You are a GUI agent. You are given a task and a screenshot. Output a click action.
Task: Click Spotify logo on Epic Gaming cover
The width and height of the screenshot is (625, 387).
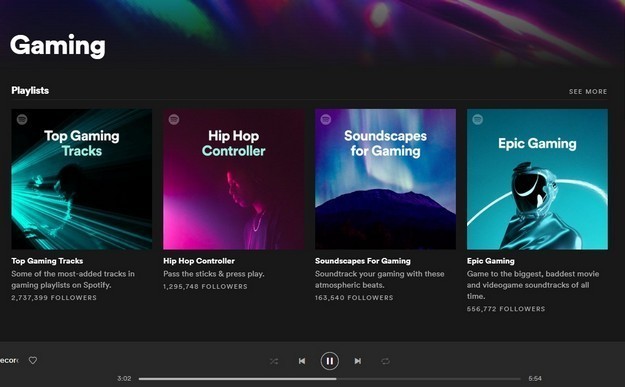coord(478,119)
